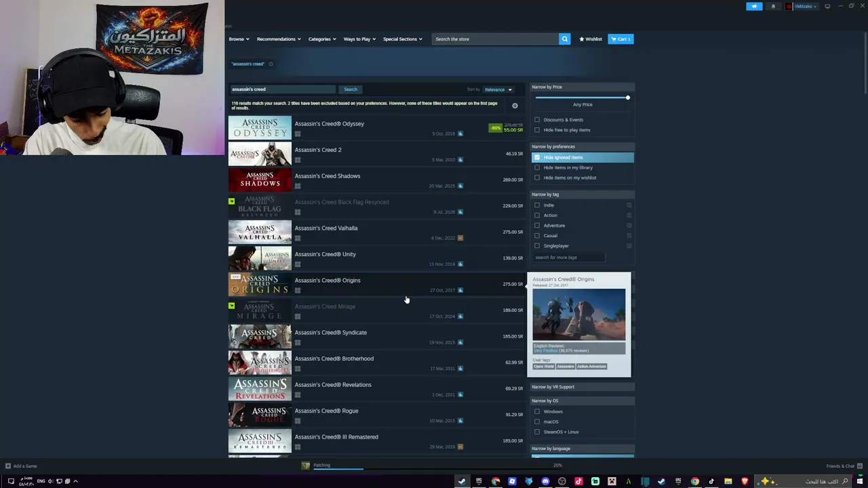Exclude the Casual tag using its side icon

pyautogui.click(x=629, y=236)
